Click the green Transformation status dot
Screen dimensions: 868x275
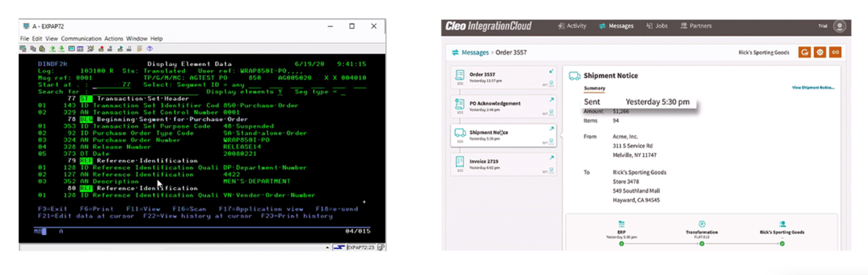702,244
